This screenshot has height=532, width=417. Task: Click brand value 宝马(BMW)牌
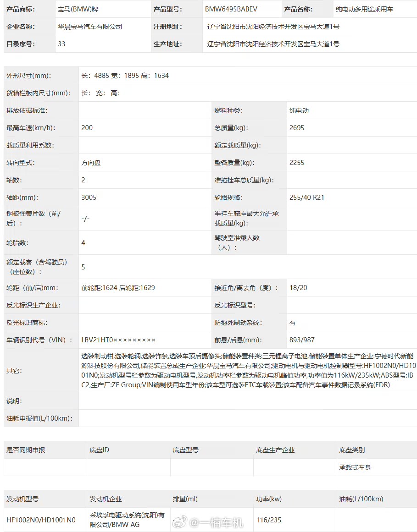78,9
